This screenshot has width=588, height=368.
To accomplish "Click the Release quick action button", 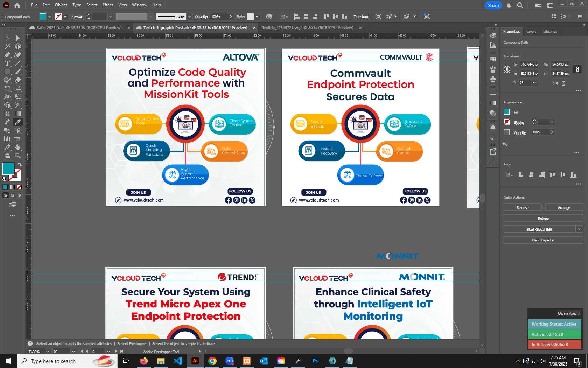I will [x=522, y=207].
